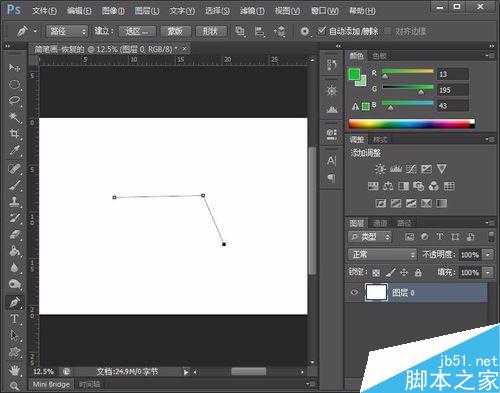Open path arrangement options
The image size is (500, 393).
(x=280, y=32)
